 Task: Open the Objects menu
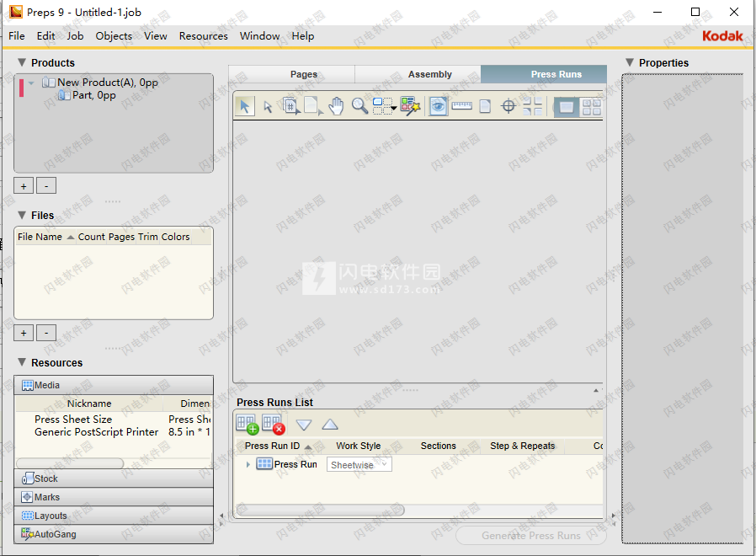point(114,36)
